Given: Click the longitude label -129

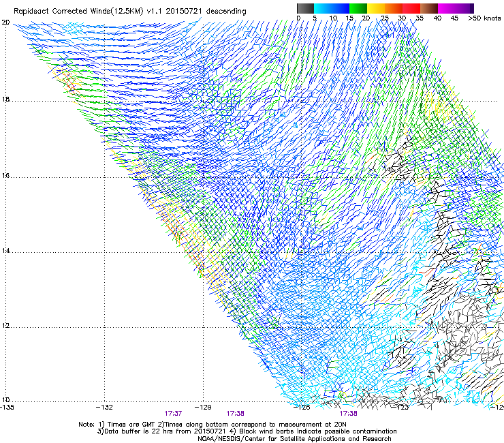Looking at the screenshot, I should point(203,408).
